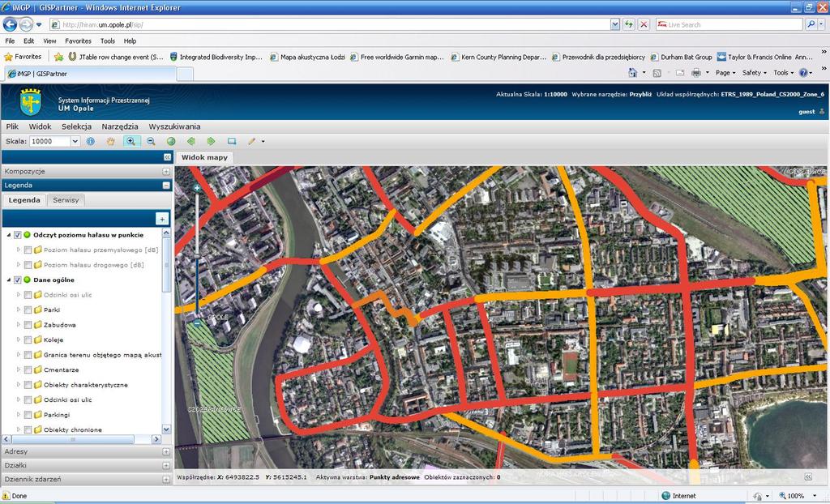Open the Selekcja menu
This screenshot has height=504, width=830.
click(x=77, y=126)
